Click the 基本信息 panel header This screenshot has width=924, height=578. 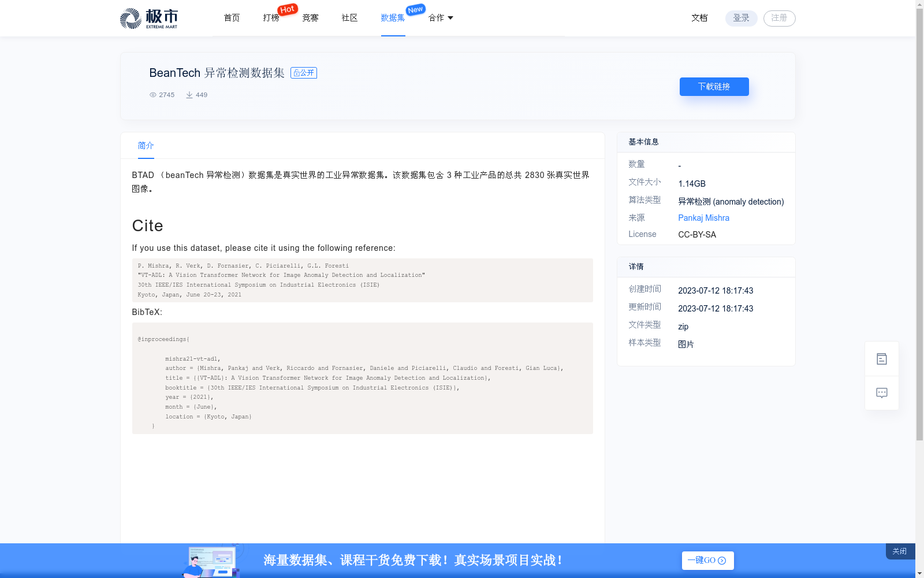(643, 142)
